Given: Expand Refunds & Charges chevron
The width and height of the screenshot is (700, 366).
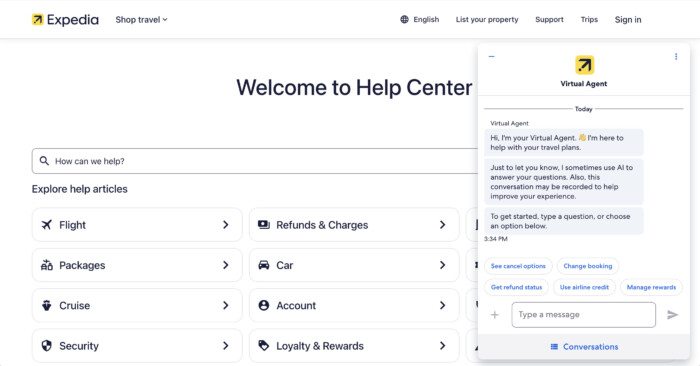Looking at the screenshot, I should point(442,225).
